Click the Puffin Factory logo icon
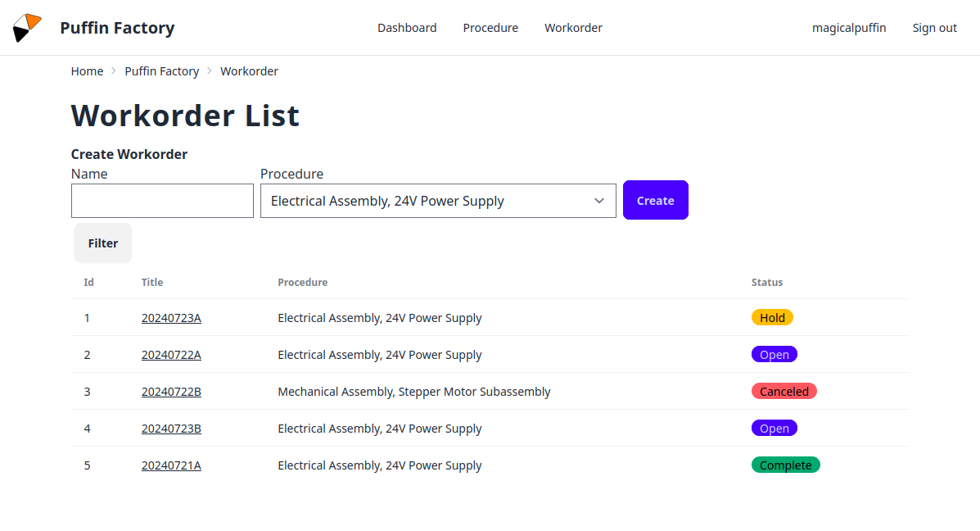This screenshot has height=531, width=980. pyautogui.click(x=27, y=26)
